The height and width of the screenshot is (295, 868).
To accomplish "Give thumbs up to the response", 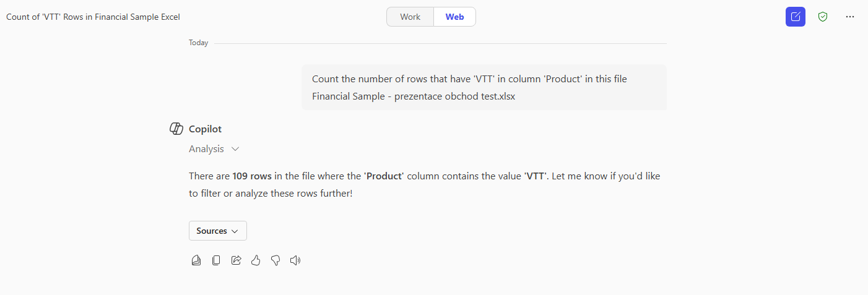I will (x=256, y=260).
